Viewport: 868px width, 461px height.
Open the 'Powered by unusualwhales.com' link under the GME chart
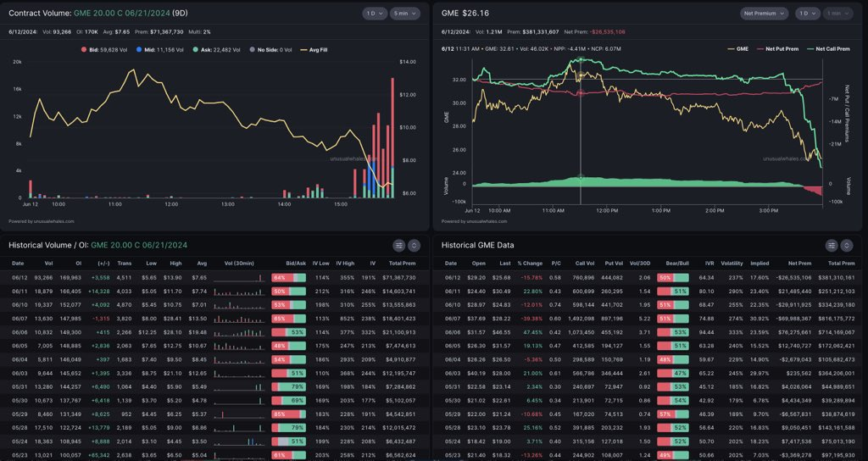point(474,221)
